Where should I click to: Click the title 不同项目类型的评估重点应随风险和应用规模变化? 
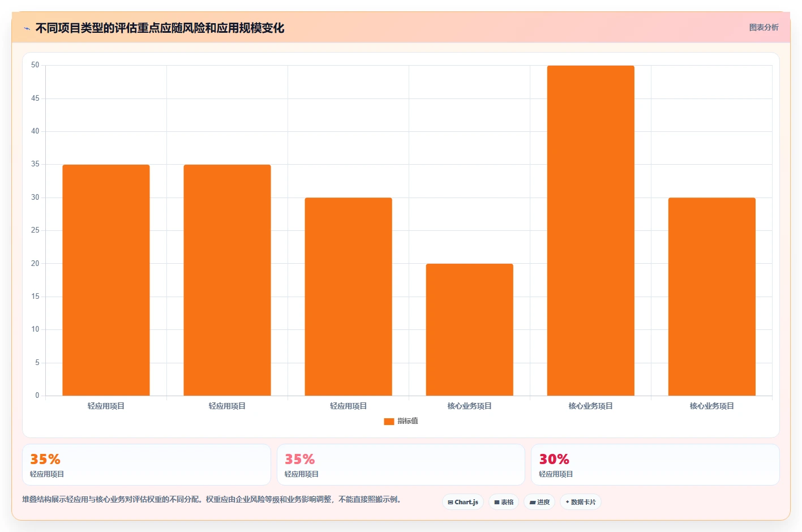tap(160, 28)
